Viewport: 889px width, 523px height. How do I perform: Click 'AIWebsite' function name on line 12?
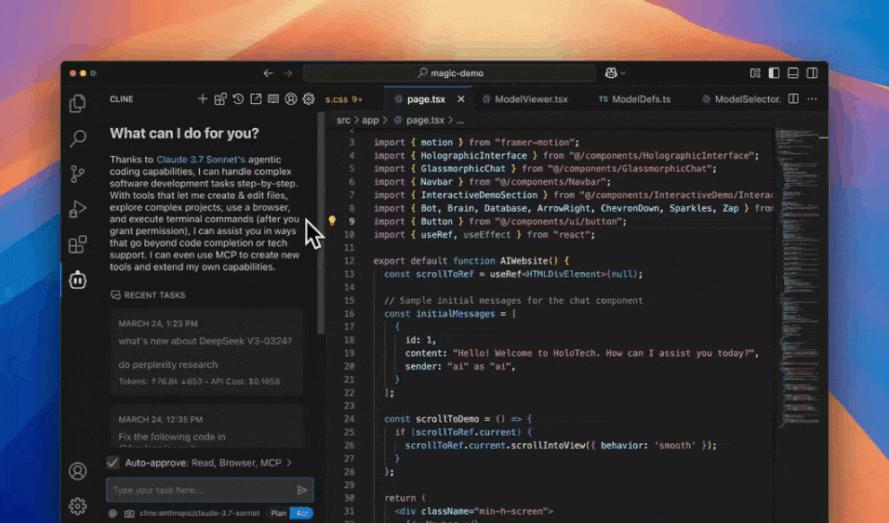pos(524,261)
